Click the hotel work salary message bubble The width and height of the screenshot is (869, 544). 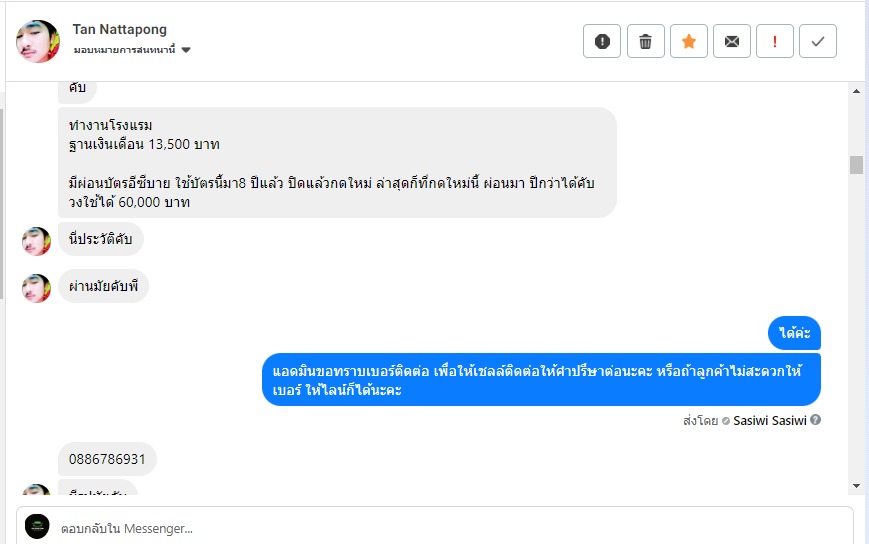point(336,162)
